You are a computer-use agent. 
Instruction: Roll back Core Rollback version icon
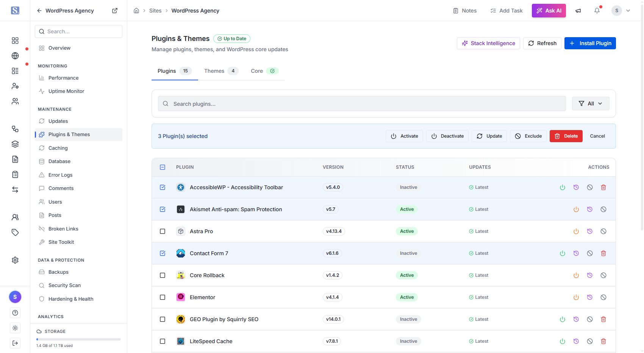(590, 275)
